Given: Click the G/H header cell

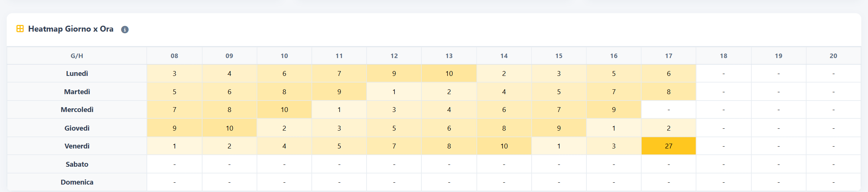Looking at the screenshot, I should tap(77, 56).
